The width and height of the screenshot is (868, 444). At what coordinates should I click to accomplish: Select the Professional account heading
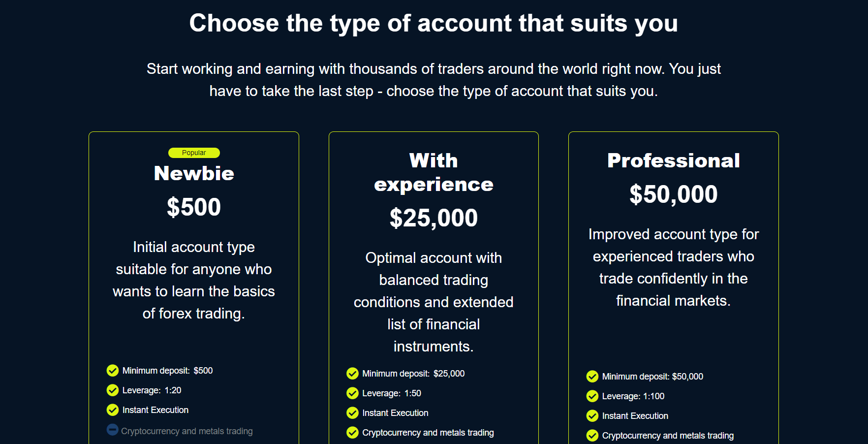(x=674, y=160)
